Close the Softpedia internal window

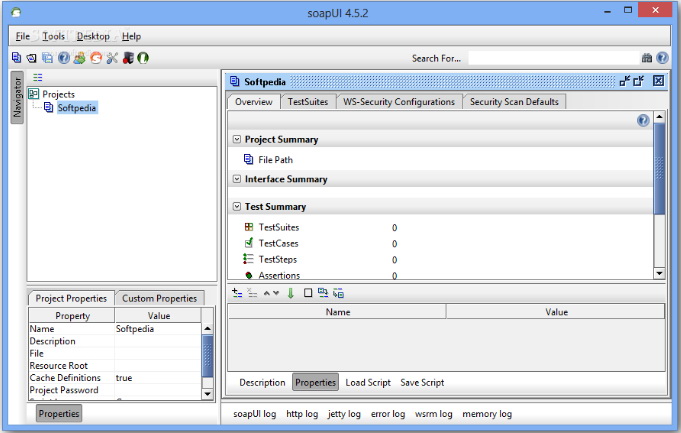click(658, 81)
